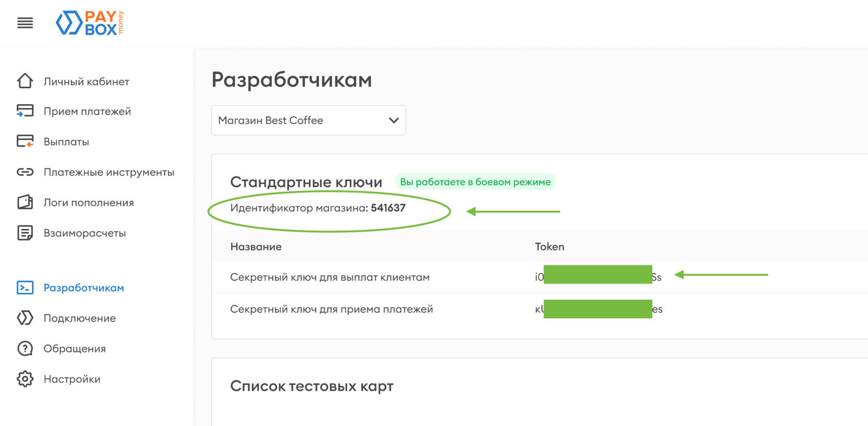Screen dimensions: 868x426
Task: Click the home icon for Личный кабинет
Action: pos(25,81)
